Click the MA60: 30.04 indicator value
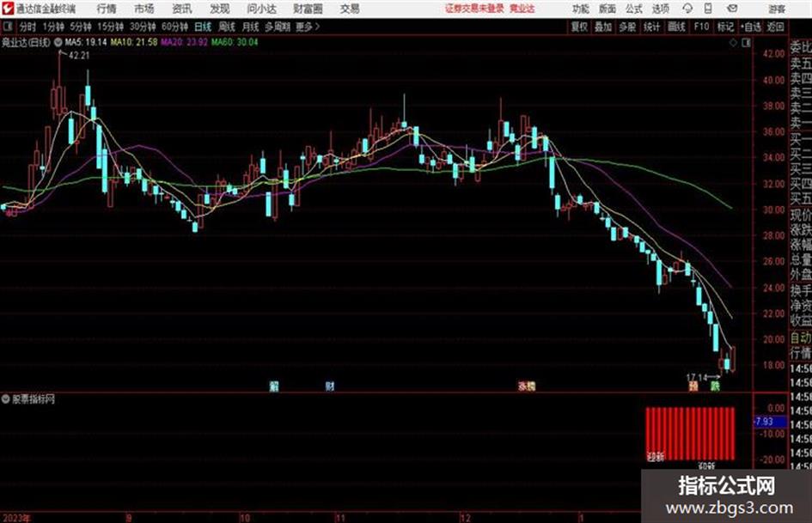This screenshot has height=523, width=812. (x=235, y=42)
